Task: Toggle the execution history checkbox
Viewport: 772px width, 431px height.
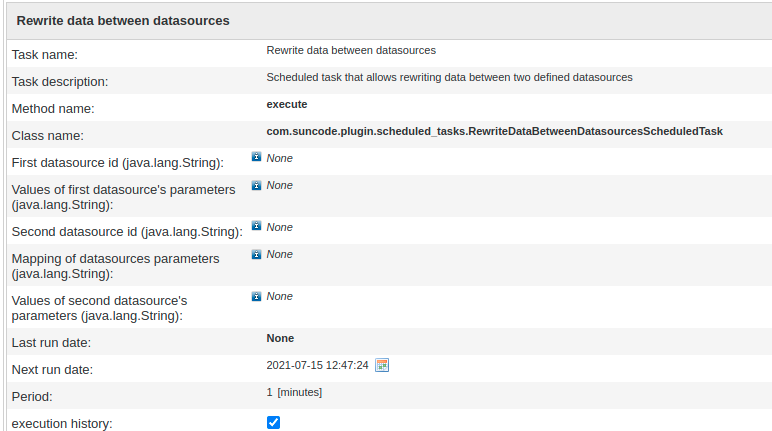Action: [x=274, y=423]
